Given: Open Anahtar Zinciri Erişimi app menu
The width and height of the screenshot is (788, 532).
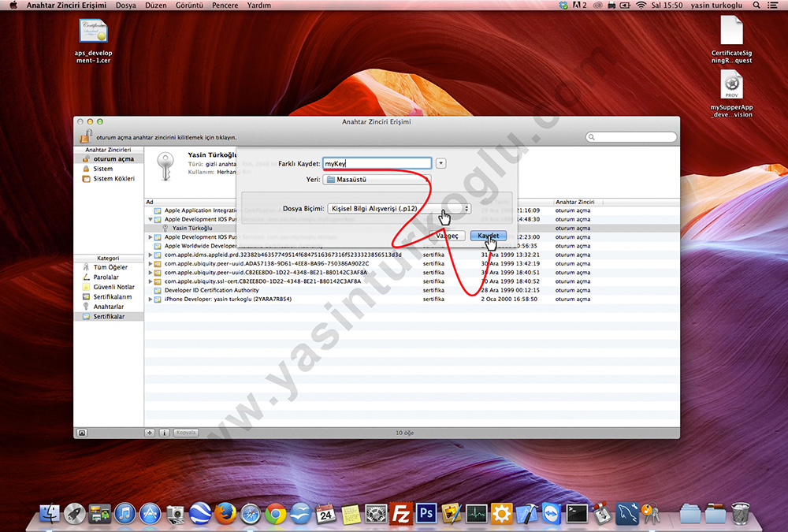Looking at the screenshot, I should [66, 5].
